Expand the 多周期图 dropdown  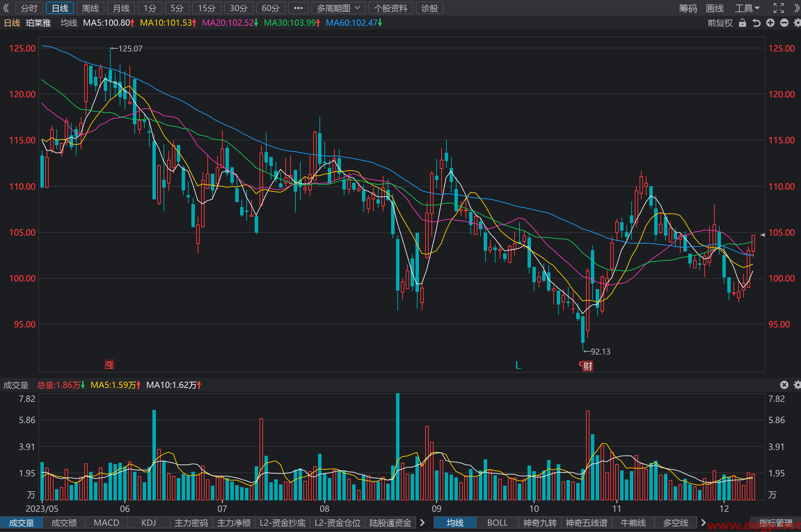[338, 8]
